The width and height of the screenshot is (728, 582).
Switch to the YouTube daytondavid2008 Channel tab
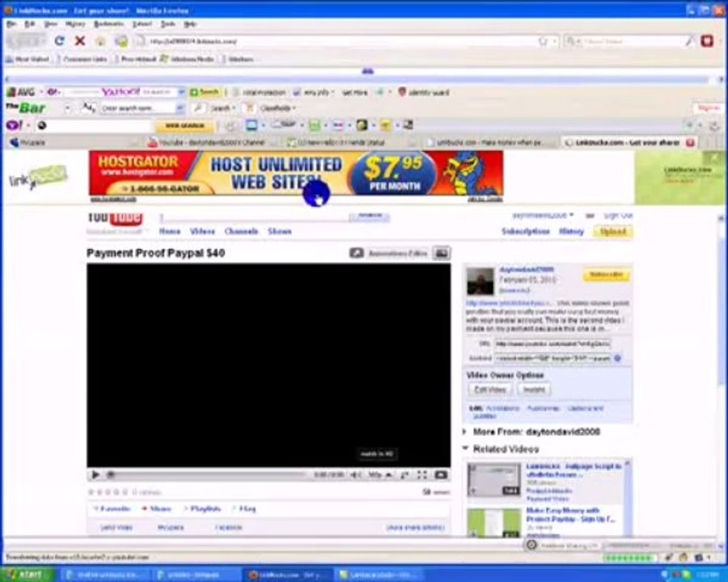point(212,142)
